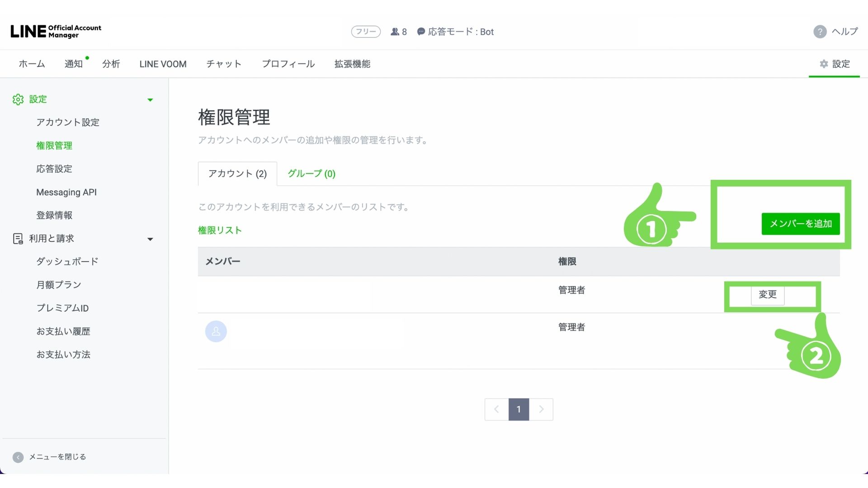
Task: Open Messaging API in settings sidebar
Action: click(66, 192)
